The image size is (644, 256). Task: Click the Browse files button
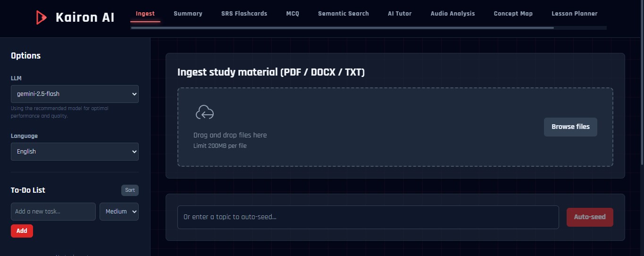(570, 127)
